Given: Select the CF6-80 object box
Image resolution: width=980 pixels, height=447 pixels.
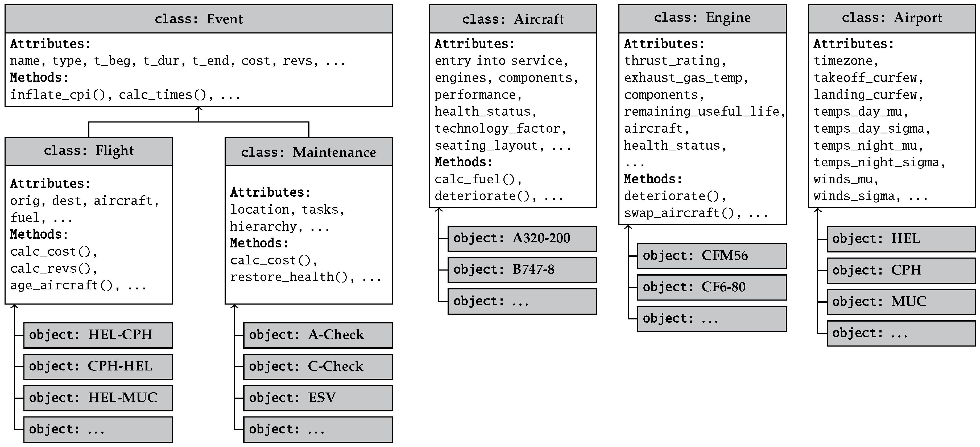Looking at the screenshot, I should coord(712,287).
